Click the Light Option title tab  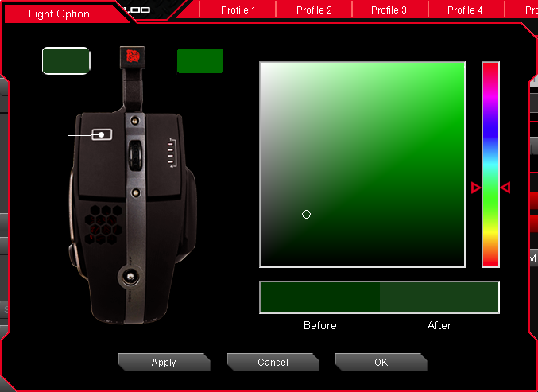point(59,14)
